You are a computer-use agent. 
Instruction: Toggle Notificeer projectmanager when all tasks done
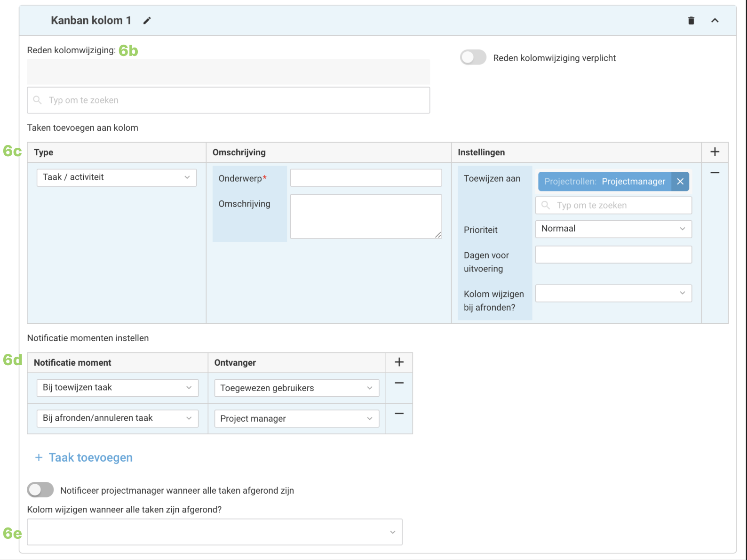40,490
